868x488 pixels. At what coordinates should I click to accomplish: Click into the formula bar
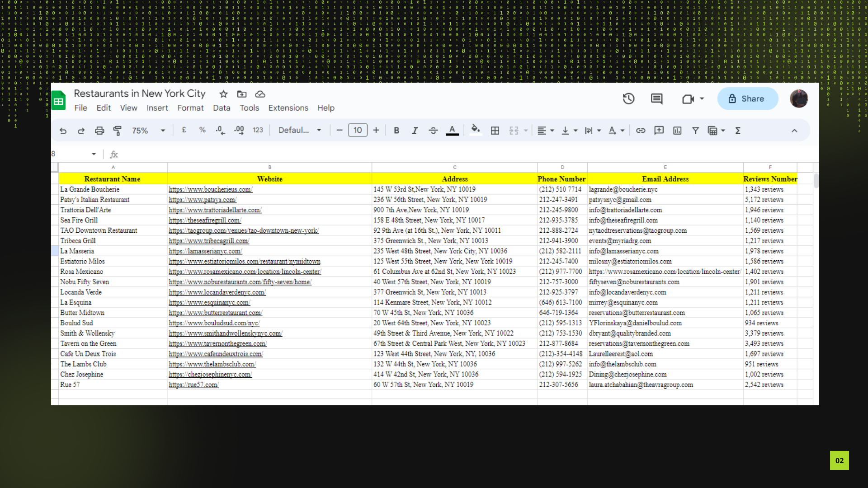(x=466, y=154)
